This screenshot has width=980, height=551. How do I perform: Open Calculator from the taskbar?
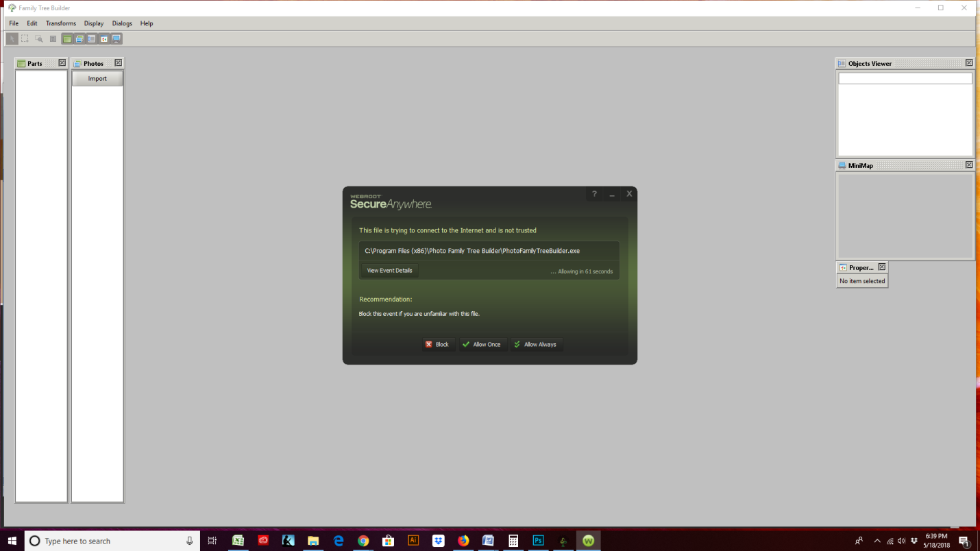pos(513,541)
